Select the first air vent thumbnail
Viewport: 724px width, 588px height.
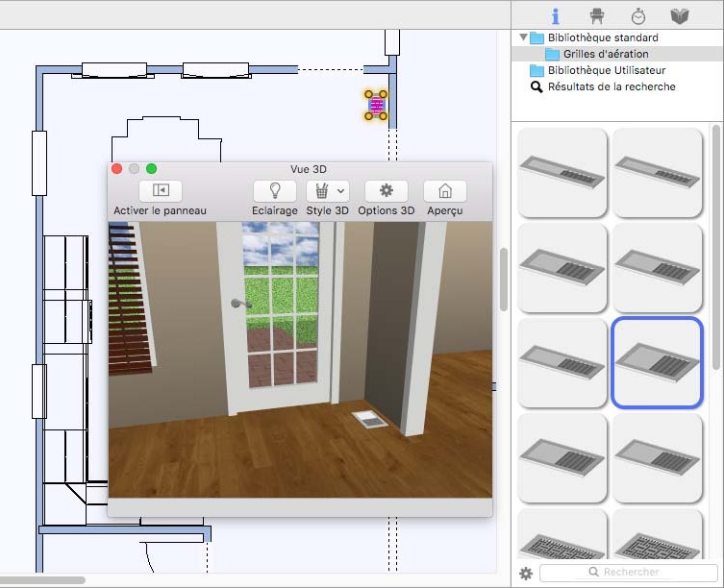(x=562, y=172)
